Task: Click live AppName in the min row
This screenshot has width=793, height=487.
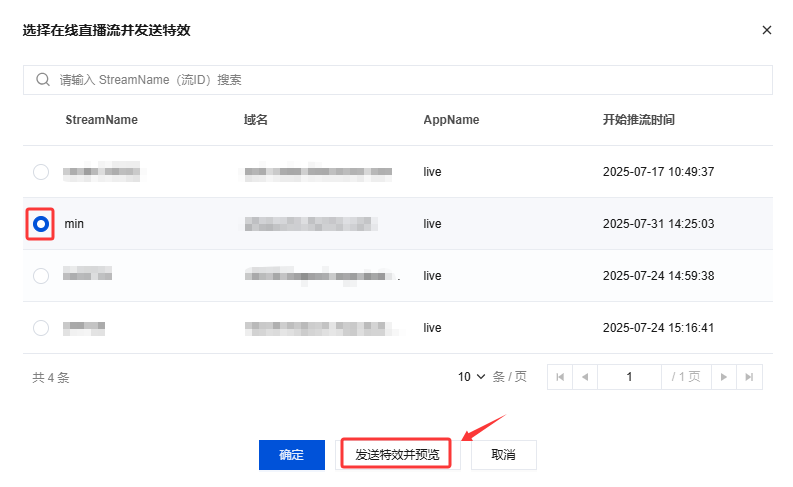Action: click(432, 224)
